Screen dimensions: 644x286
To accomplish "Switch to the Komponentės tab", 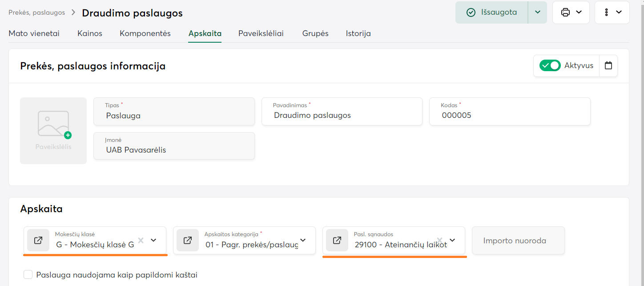I will tap(145, 33).
